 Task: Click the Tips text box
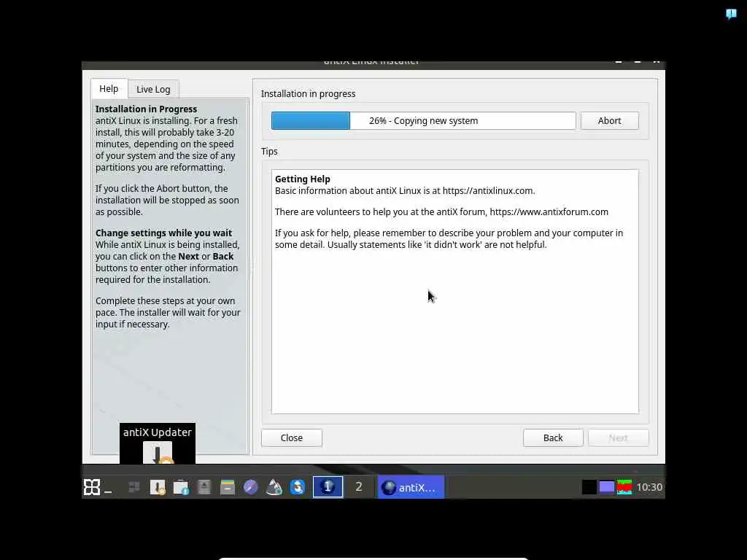point(455,292)
